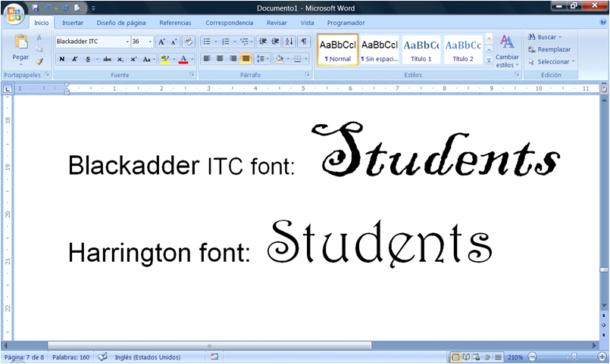Image resolution: width=610 pixels, height=364 pixels.
Task: Increase paragraph indent
Action: pyautogui.click(x=275, y=42)
